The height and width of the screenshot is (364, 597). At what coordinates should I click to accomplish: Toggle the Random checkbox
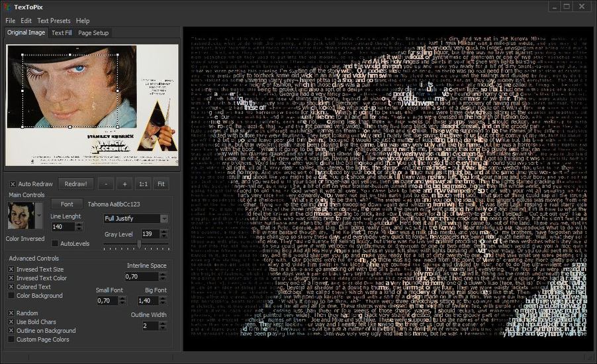point(11,313)
